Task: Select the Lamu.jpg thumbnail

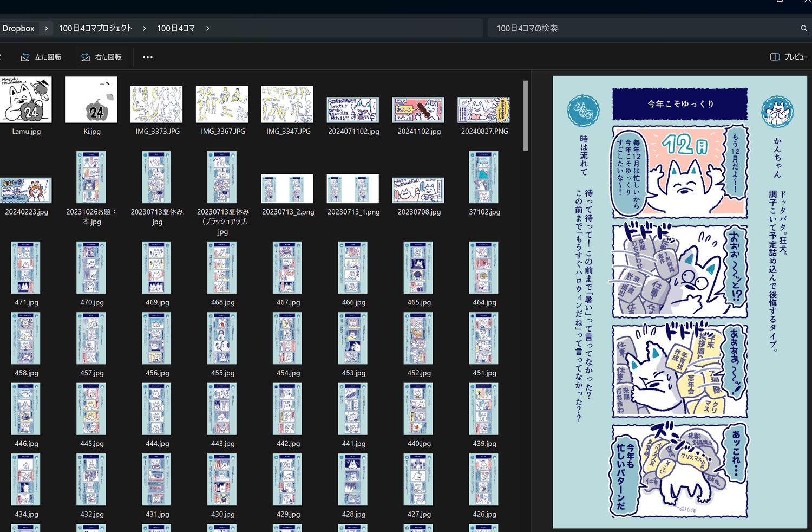Action: pos(26,100)
